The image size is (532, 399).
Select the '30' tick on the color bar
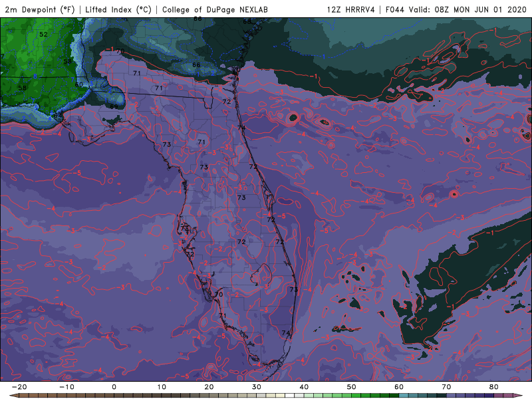(257, 387)
